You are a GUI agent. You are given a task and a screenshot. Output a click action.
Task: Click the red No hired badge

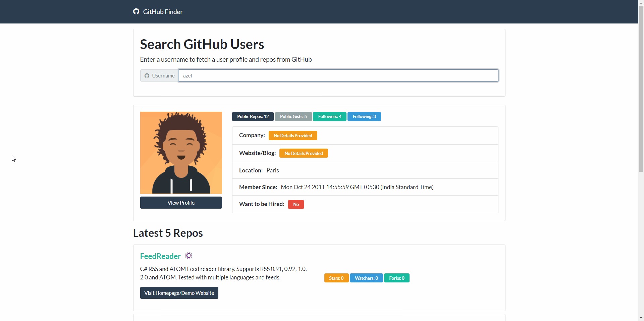pyautogui.click(x=296, y=204)
